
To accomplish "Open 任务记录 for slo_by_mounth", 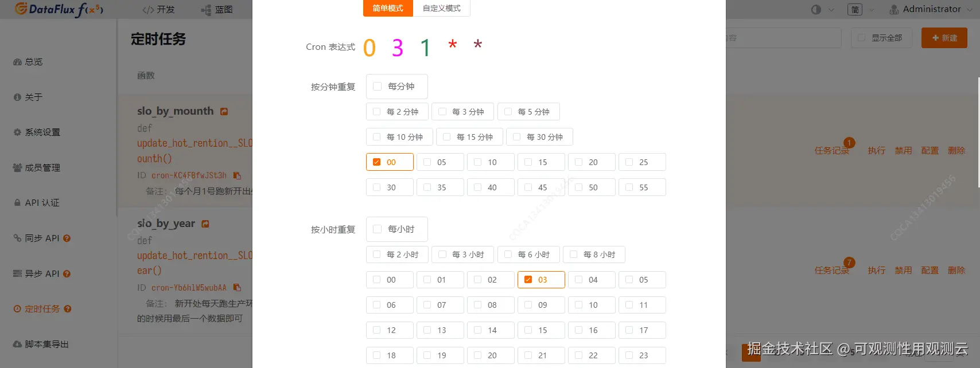I will tap(831, 151).
